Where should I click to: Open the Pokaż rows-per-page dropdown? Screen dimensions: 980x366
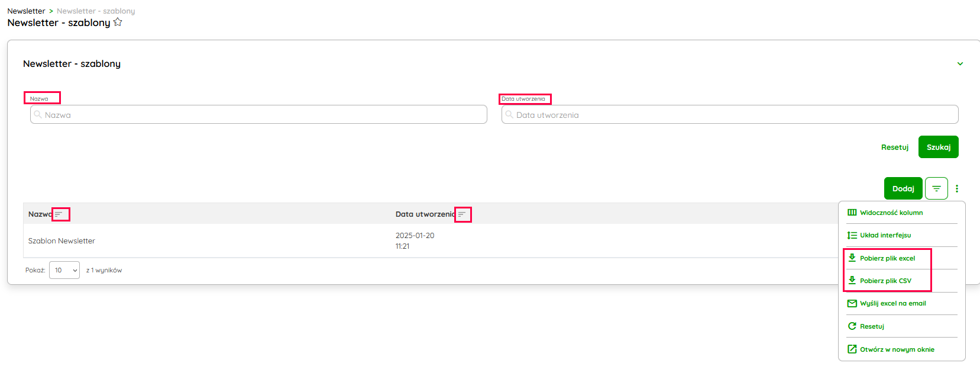(x=64, y=270)
